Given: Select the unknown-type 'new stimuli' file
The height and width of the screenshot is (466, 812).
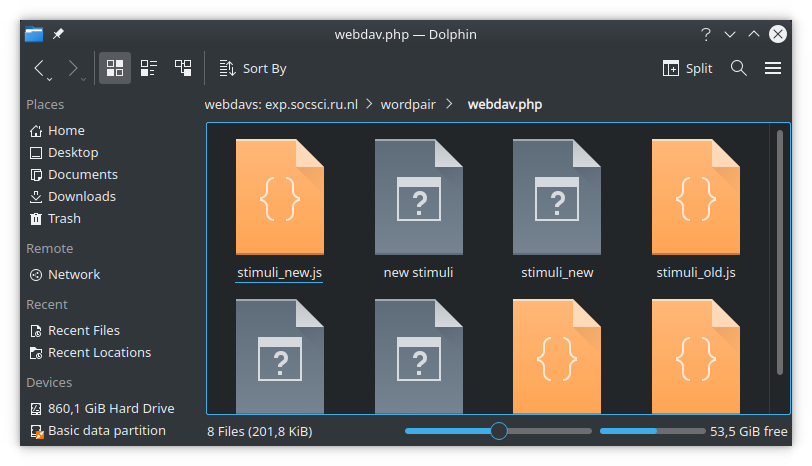Looking at the screenshot, I should pyautogui.click(x=418, y=196).
